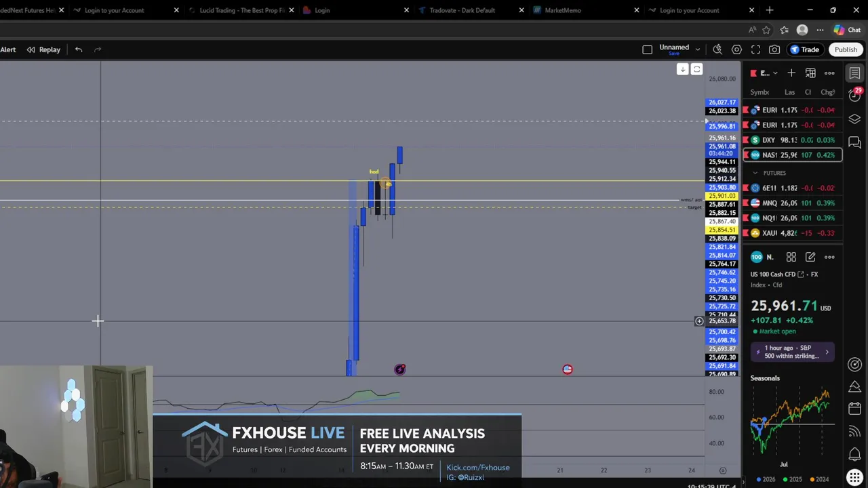This screenshot has height=488, width=868.
Task: Toggle the red flag on the MNQ row
Action: tap(746, 203)
